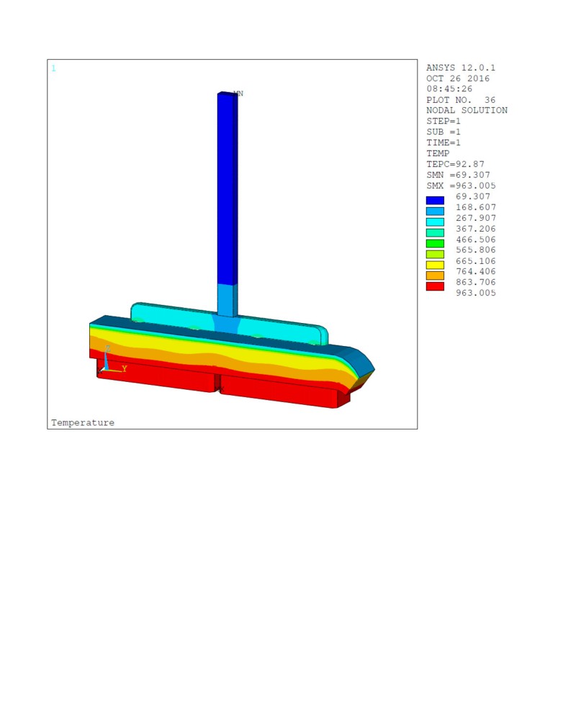Screen dimensions: 563x728
Task: Click the dark blue legend color swatch
Action: point(435,201)
